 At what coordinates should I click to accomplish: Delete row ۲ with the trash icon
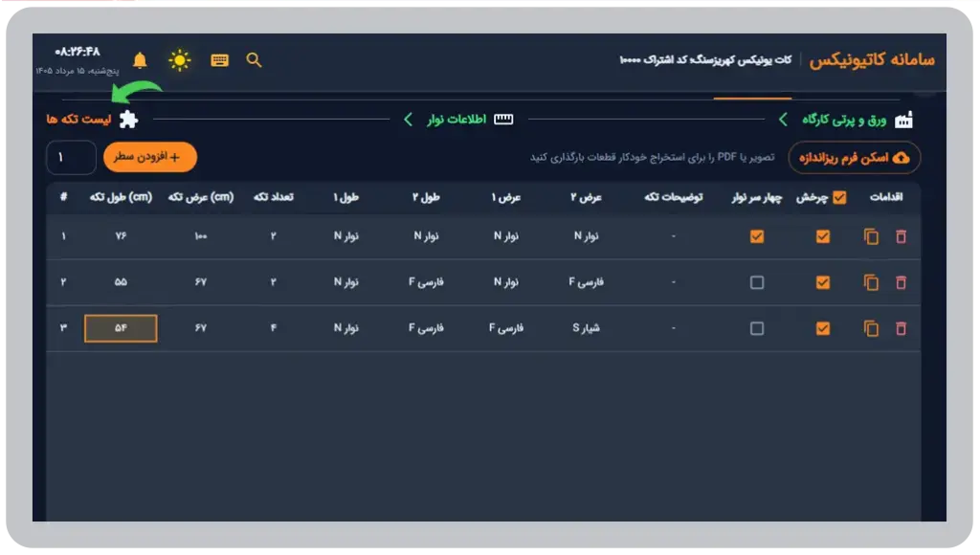point(901,282)
